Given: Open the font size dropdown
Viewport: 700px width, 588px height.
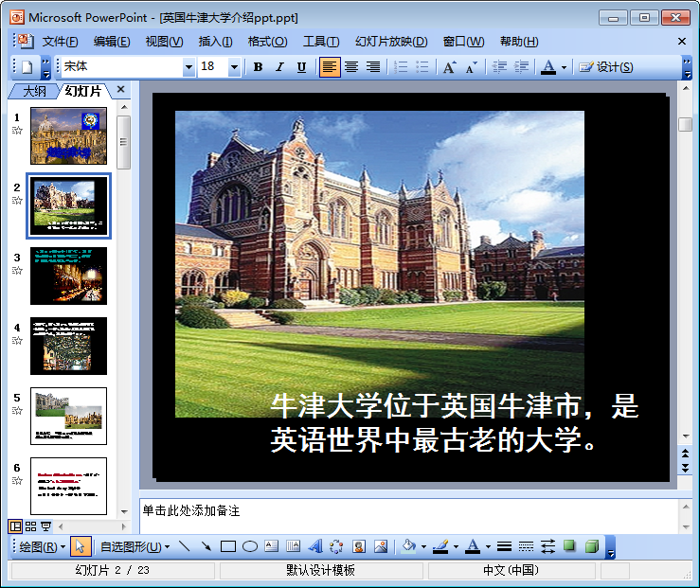Looking at the screenshot, I should pyautogui.click(x=236, y=67).
